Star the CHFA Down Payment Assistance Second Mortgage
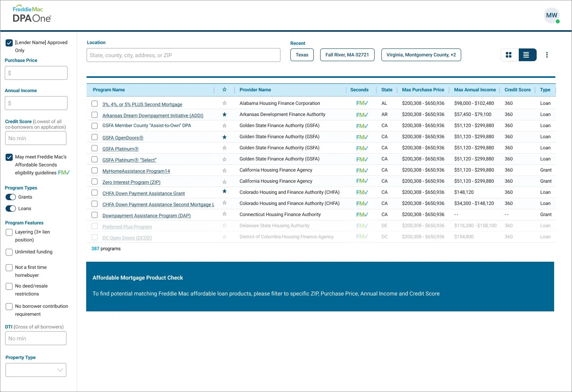The width and height of the screenshot is (572, 392). click(224, 203)
